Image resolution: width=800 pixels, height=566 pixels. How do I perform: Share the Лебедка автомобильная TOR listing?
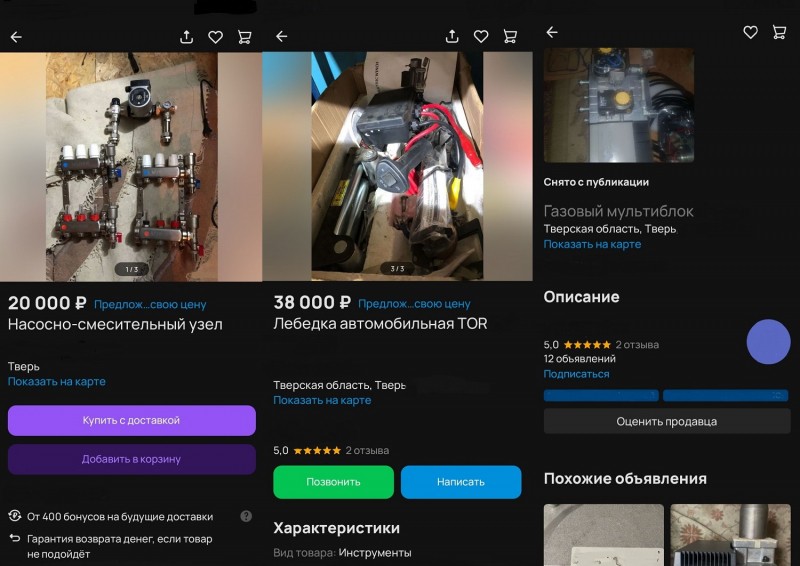click(452, 36)
